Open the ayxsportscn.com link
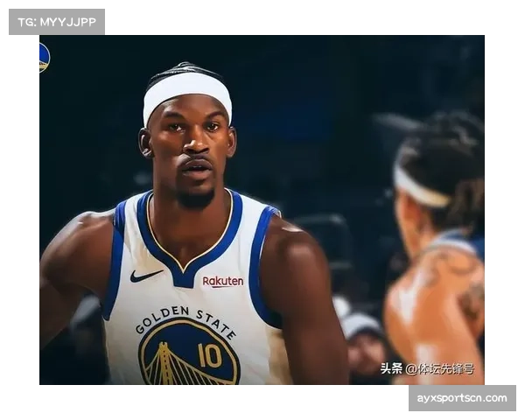The width and height of the screenshot is (525, 420). pyautogui.click(x=461, y=399)
